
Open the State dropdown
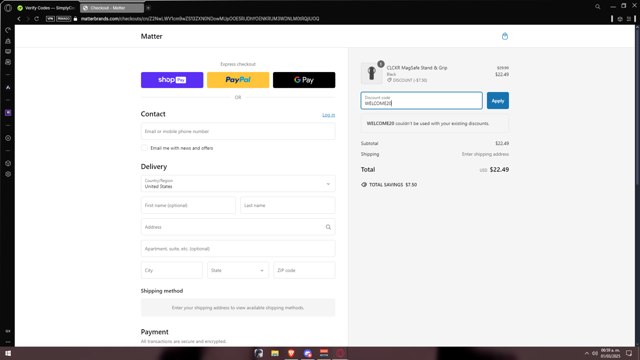pyautogui.click(x=238, y=270)
